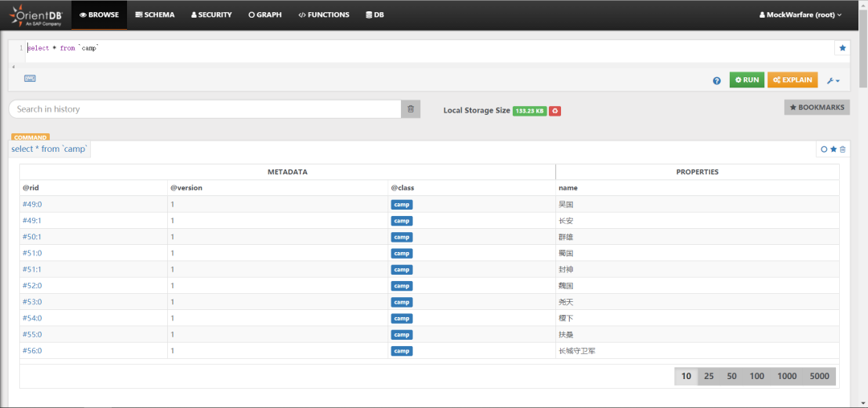
Task: Delete this result via trash icon in header
Action: tap(842, 149)
